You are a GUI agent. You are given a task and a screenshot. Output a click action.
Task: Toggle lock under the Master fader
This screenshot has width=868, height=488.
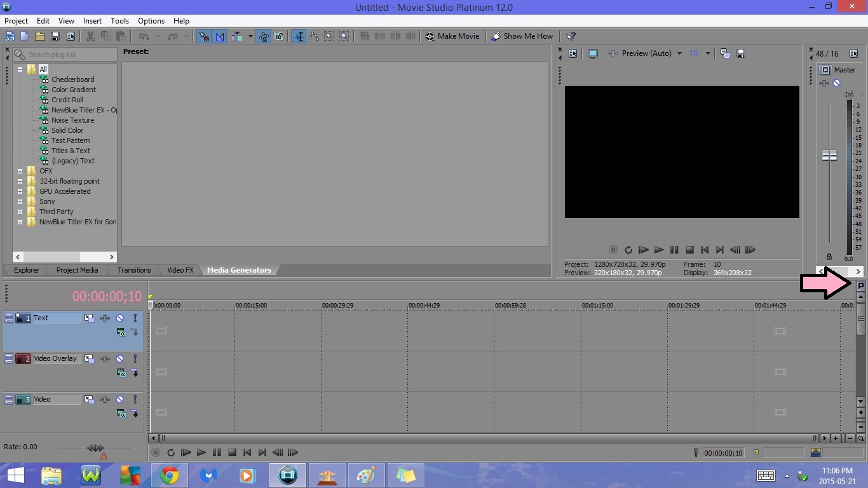pyautogui.click(x=829, y=257)
